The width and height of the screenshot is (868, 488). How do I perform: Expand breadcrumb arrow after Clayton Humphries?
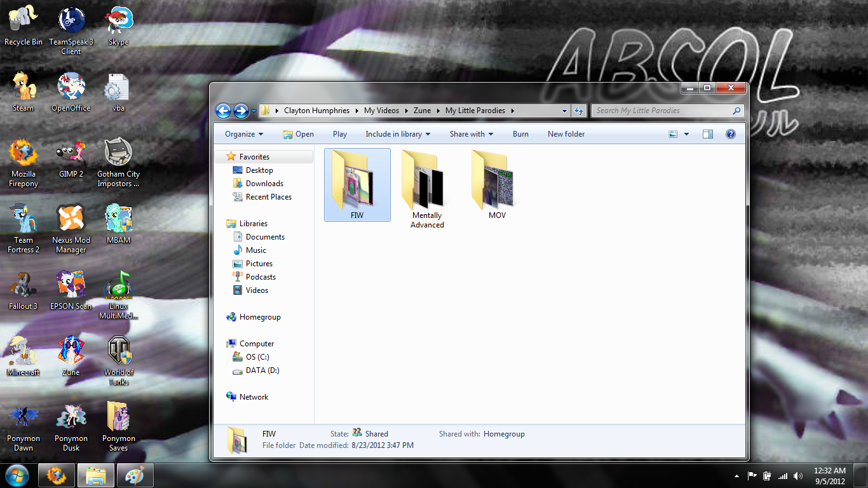(356, 111)
